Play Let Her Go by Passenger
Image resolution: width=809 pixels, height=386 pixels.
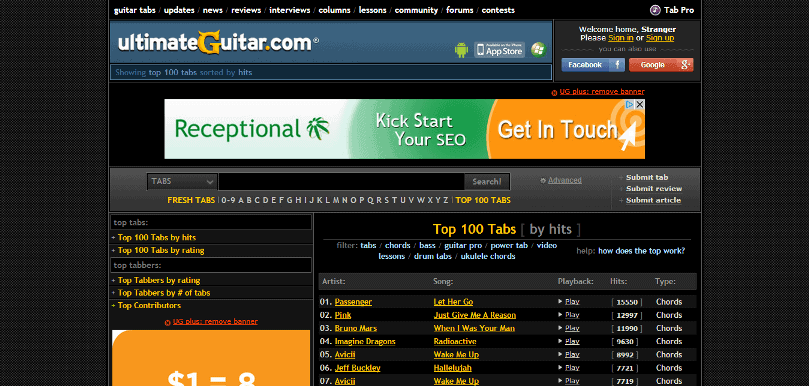point(572,302)
